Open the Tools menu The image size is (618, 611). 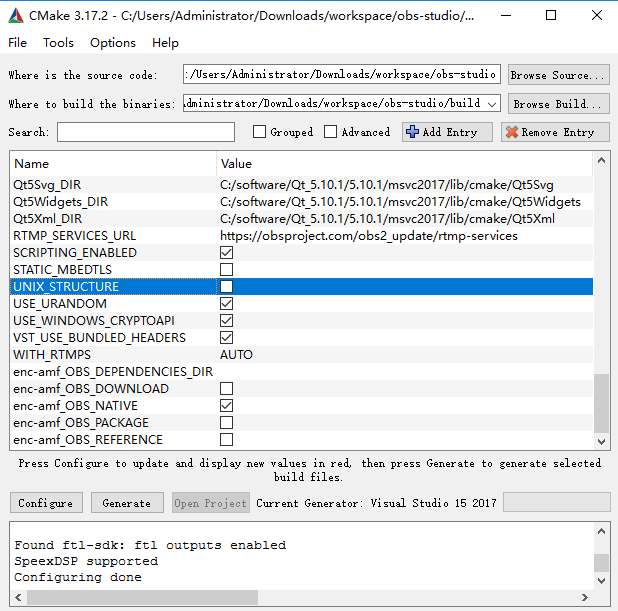tap(58, 43)
